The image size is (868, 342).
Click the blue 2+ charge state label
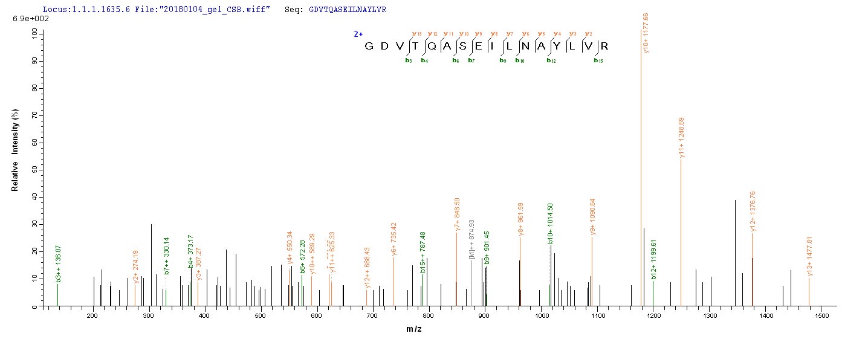coord(358,34)
